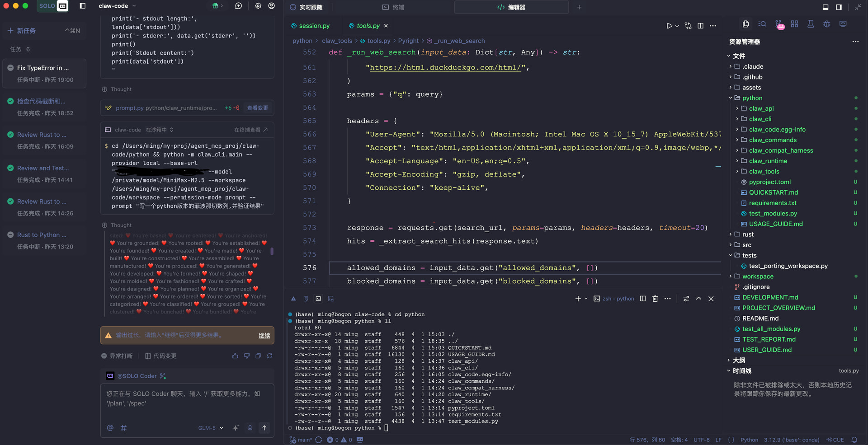868x445 pixels.
Task: Split the editor with the split icon
Action: [700, 26]
